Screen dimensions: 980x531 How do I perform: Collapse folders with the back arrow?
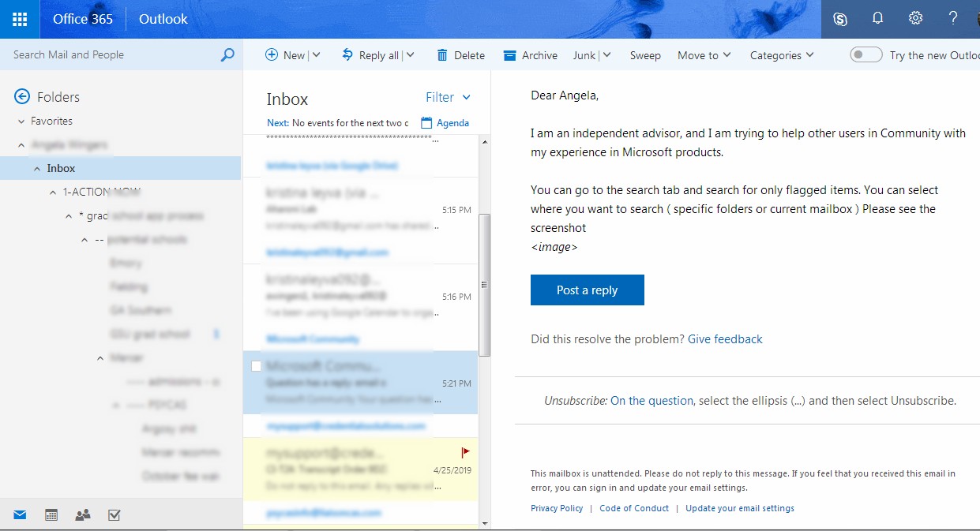[x=22, y=96]
